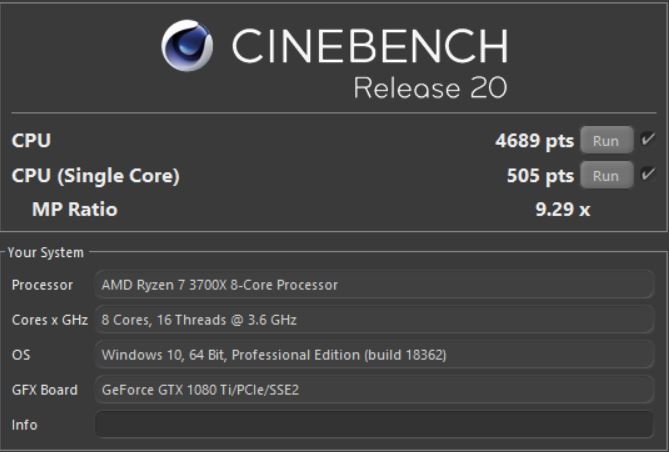Toggle the checkmark beside Single Core test
The height and width of the screenshot is (452, 669).
point(648,174)
